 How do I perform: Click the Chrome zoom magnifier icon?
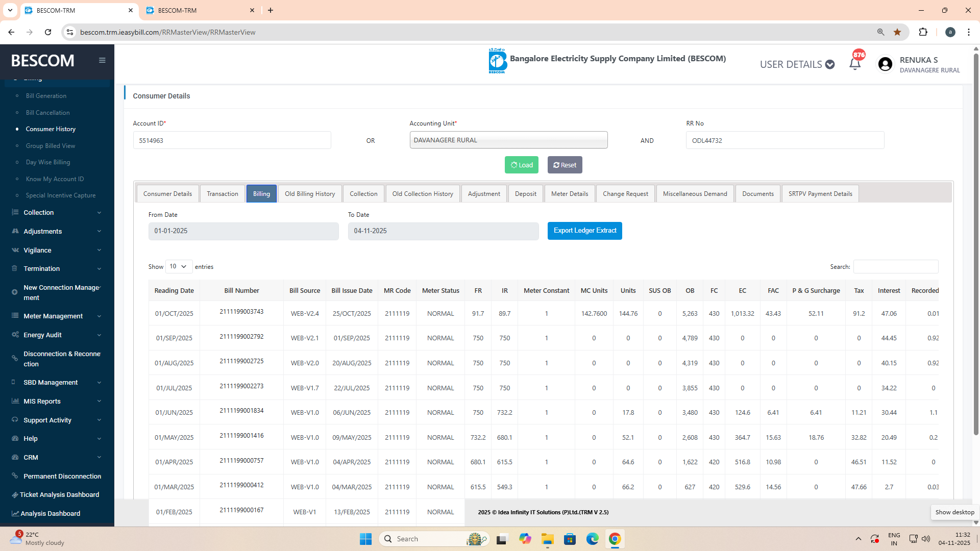pos(880,32)
